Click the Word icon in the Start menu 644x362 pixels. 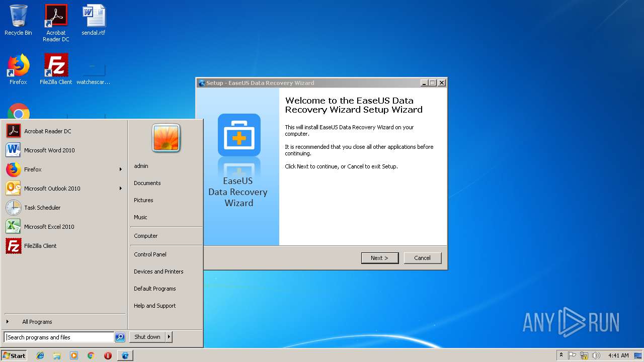[13, 150]
